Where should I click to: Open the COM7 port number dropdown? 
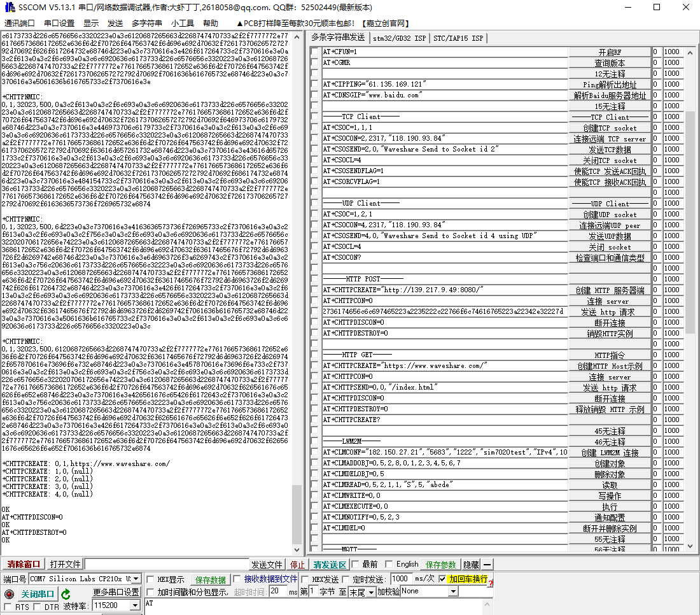[x=136, y=579]
